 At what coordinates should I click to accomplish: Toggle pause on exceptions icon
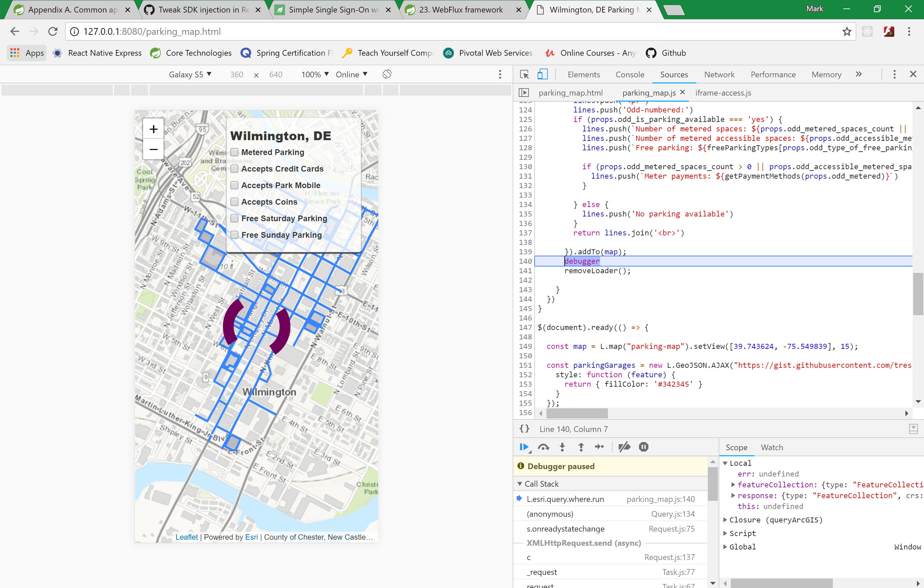643,447
